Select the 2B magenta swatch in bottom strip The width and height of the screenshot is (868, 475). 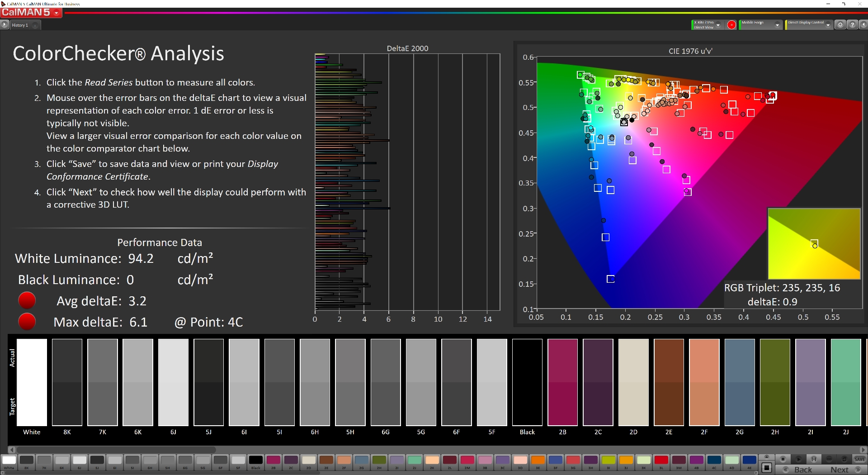pos(273,461)
